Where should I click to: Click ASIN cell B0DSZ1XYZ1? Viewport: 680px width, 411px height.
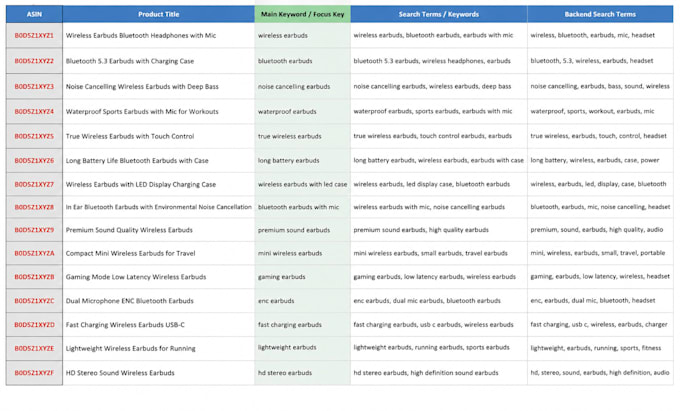point(34,35)
